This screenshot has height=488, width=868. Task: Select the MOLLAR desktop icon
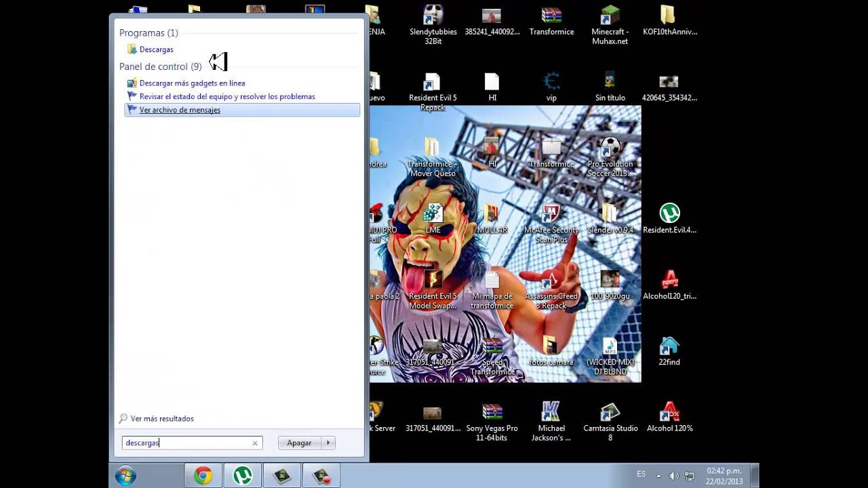(492, 220)
